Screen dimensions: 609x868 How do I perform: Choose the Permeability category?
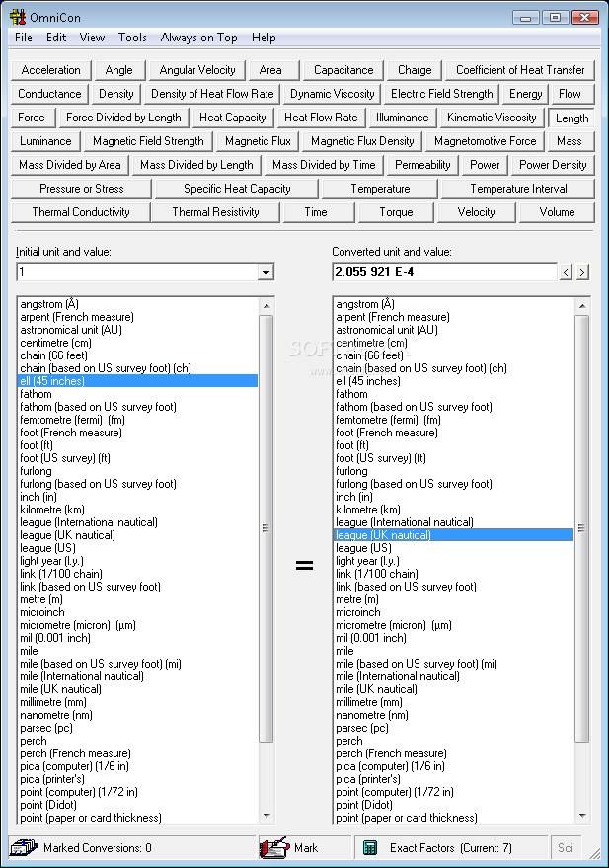coord(422,166)
